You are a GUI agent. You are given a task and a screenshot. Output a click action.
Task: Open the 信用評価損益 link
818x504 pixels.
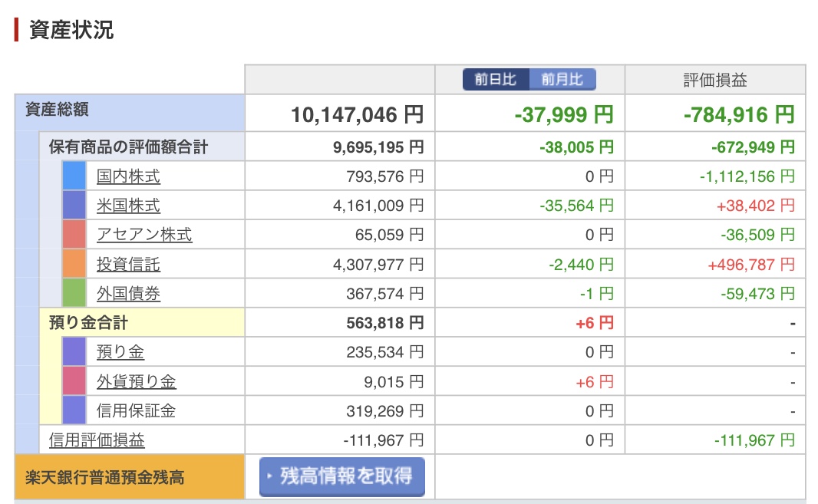97,440
